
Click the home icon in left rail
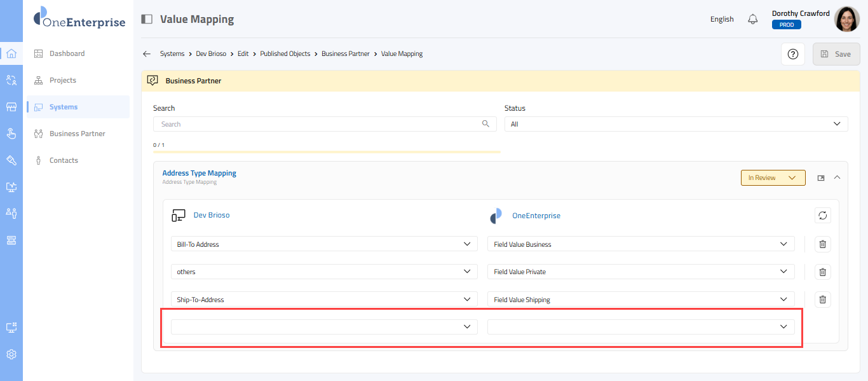pyautogui.click(x=11, y=53)
